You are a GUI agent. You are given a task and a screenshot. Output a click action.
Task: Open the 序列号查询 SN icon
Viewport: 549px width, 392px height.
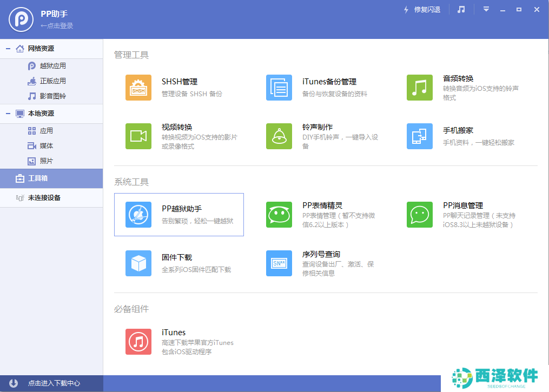pos(279,263)
